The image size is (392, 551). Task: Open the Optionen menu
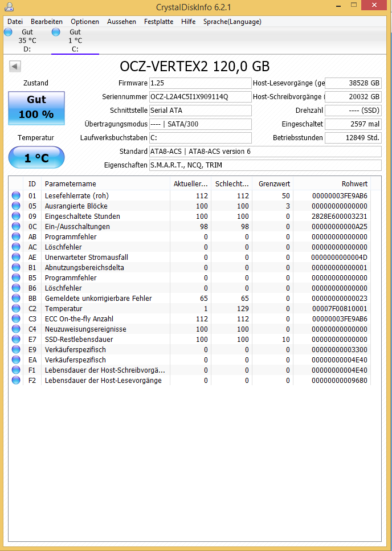[x=85, y=22]
